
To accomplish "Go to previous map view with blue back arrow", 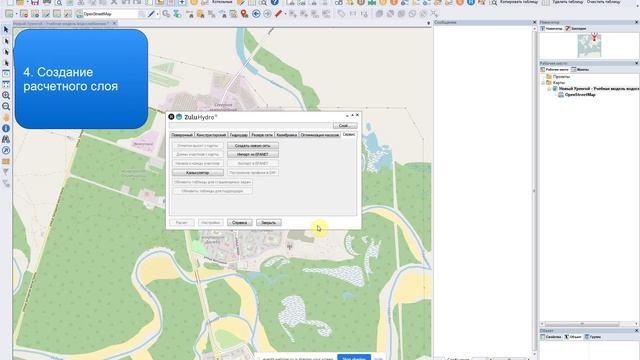I will click(256, 14).
